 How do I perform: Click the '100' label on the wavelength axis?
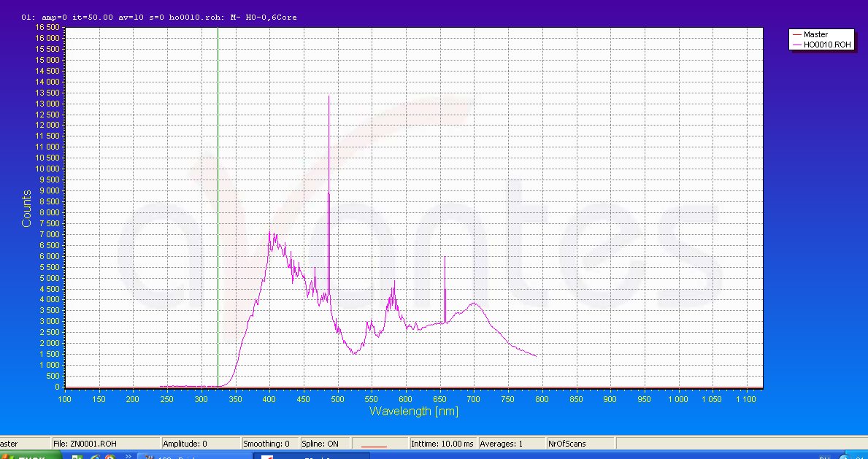pyautogui.click(x=65, y=399)
